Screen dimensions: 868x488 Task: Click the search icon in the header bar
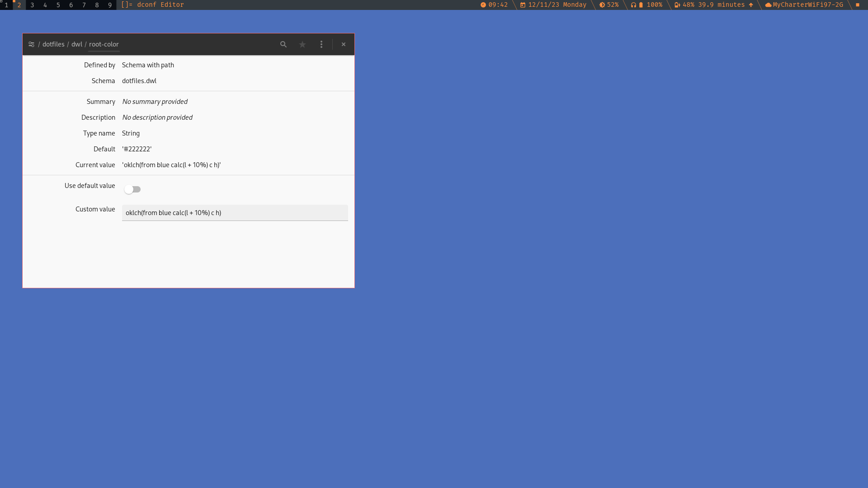tap(283, 44)
